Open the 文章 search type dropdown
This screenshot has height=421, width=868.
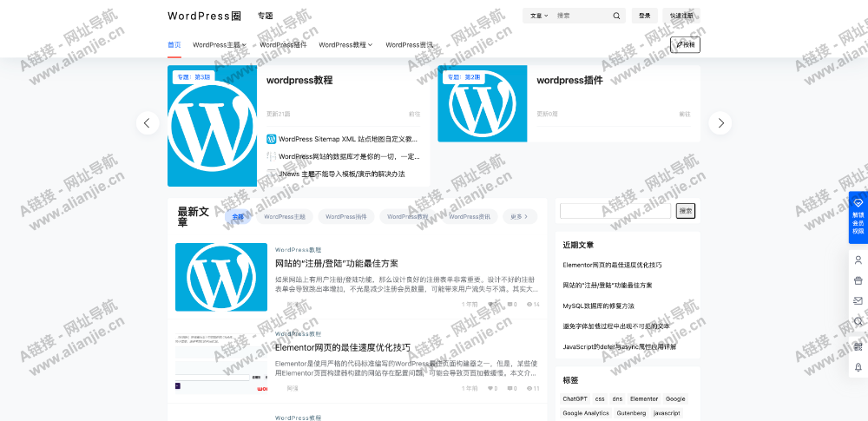pyautogui.click(x=539, y=16)
